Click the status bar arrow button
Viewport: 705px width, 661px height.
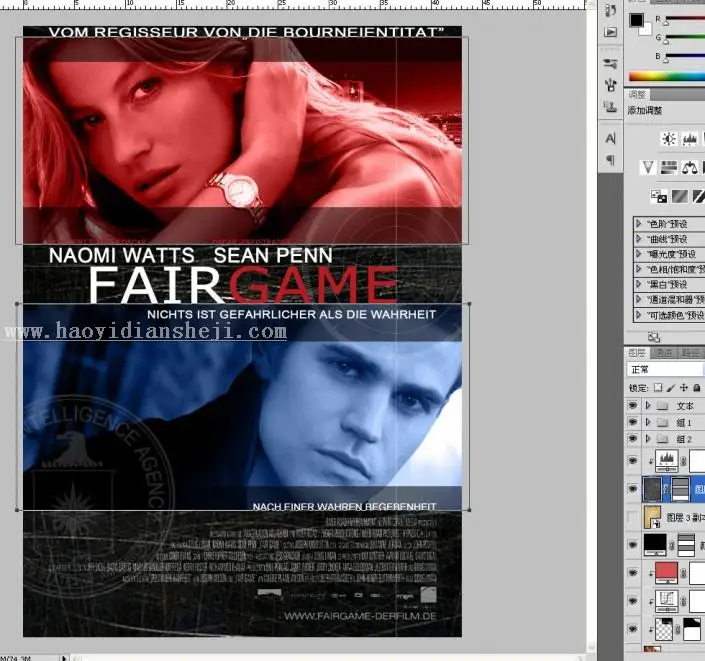64,658
